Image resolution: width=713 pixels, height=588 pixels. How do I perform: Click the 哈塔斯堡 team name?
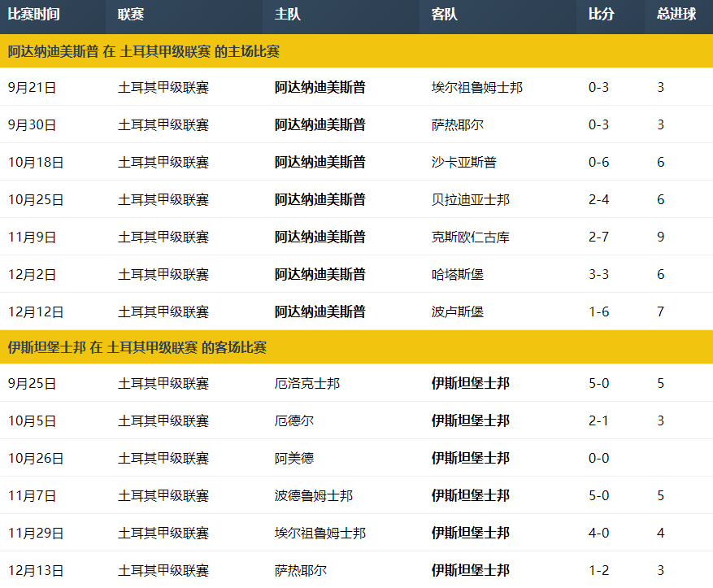point(457,274)
